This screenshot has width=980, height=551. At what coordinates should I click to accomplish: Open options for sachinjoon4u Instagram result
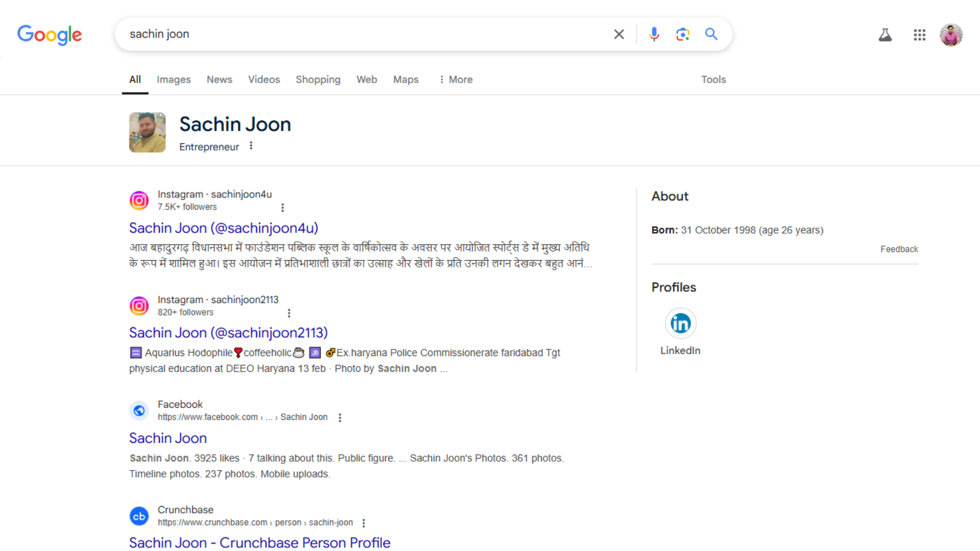tap(282, 208)
